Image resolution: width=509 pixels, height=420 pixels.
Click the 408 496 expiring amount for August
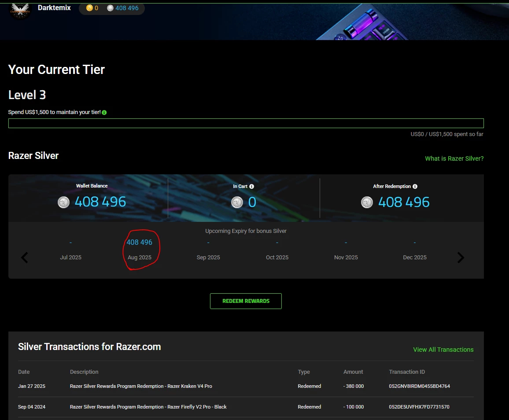point(139,242)
